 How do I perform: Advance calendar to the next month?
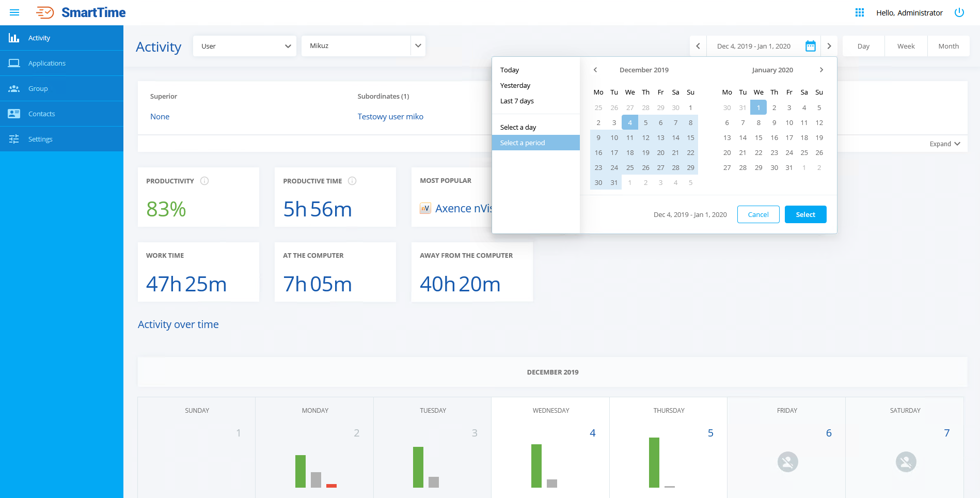click(821, 70)
